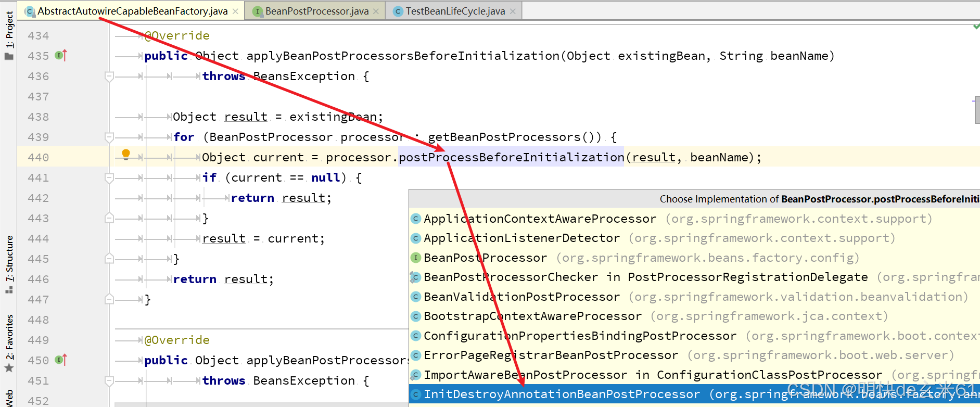Viewport: 980px width, 407px height.
Task: Open the Structure tool window
Action: [9, 264]
